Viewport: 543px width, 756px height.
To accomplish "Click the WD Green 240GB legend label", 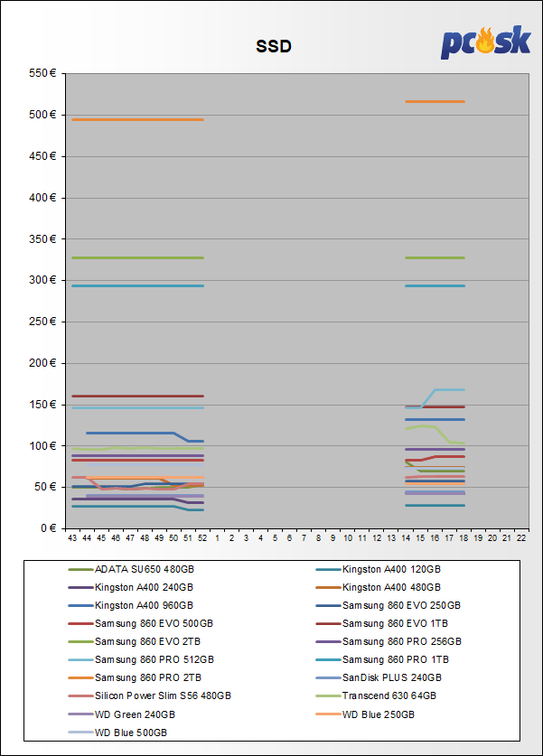I will pyautogui.click(x=135, y=714).
